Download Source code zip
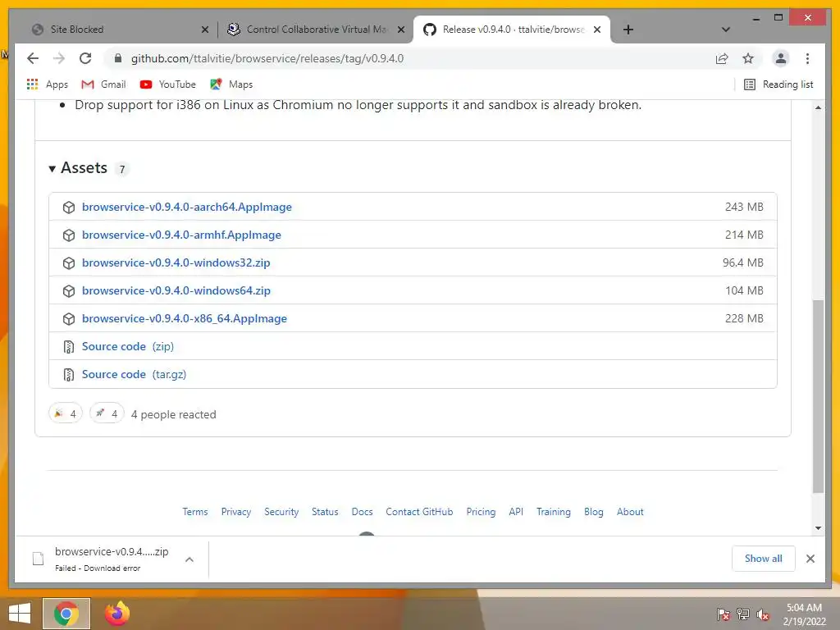This screenshot has height=630, width=840. coord(127,346)
